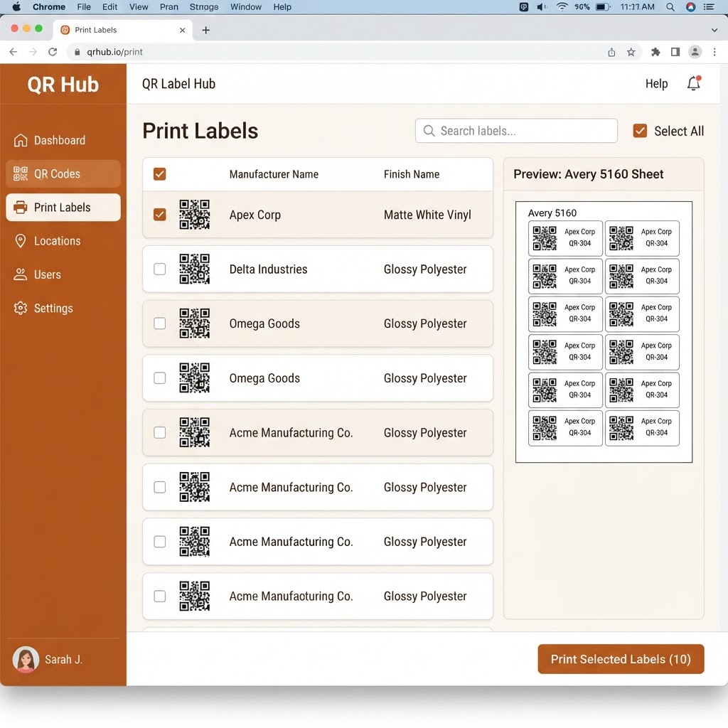This screenshot has height=728, width=728.
Task: Check the Delta Industries row checkbox
Action: [160, 269]
